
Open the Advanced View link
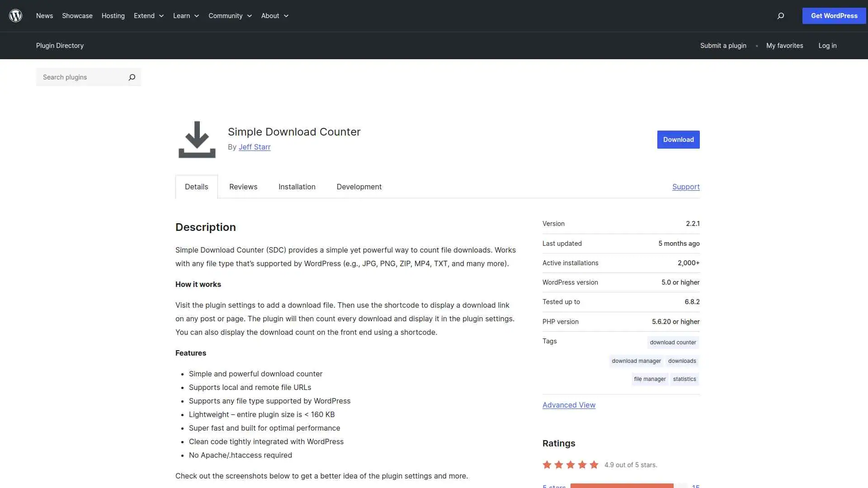569,405
